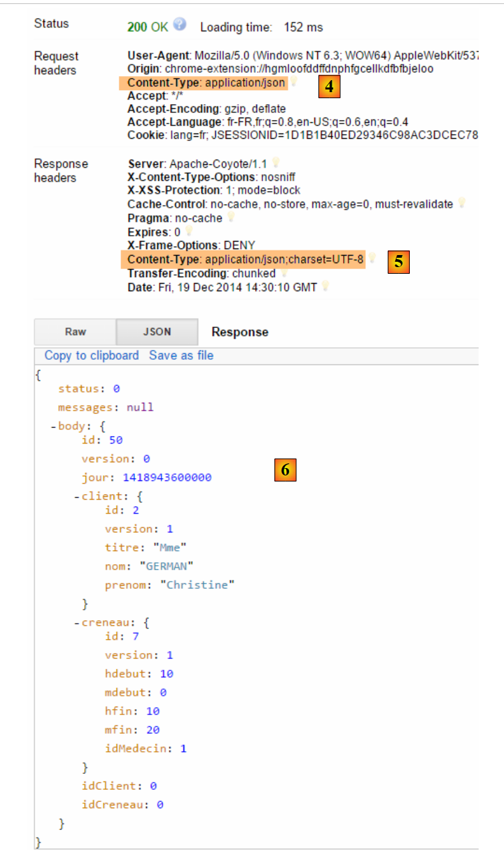Collapse the body JSON node
The image size is (504, 850).
53,426
